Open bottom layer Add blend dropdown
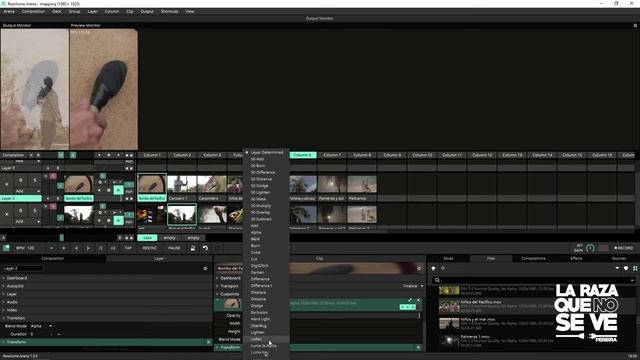Image resolution: width=640 pixels, height=360 pixels. [27, 221]
